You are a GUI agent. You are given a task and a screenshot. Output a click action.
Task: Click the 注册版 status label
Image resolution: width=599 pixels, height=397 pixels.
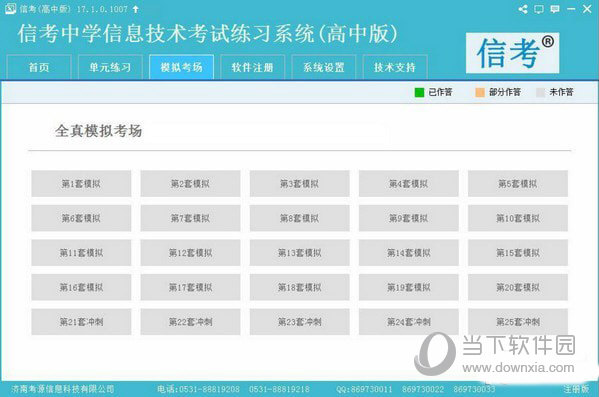(576, 389)
